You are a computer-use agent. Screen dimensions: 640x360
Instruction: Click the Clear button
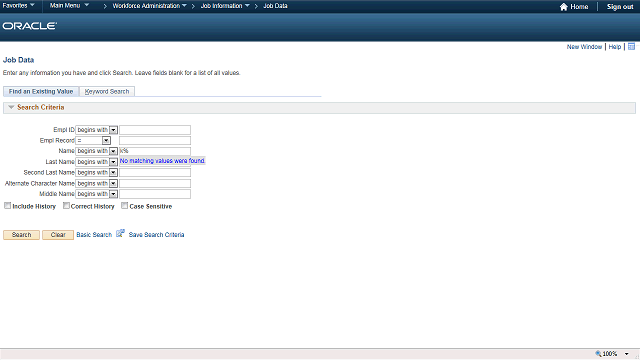point(58,235)
